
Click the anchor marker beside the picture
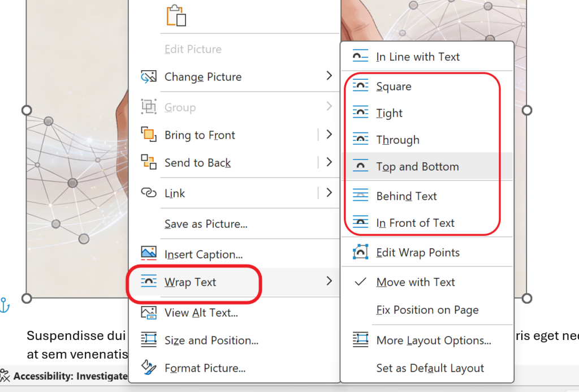5,304
